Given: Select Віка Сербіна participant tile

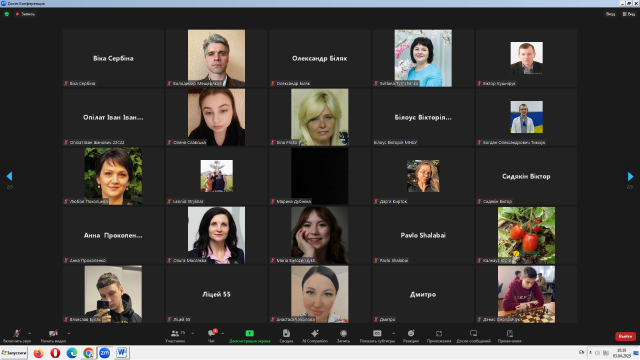Looking at the screenshot, I should pyautogui.click(x=113, y=58).
